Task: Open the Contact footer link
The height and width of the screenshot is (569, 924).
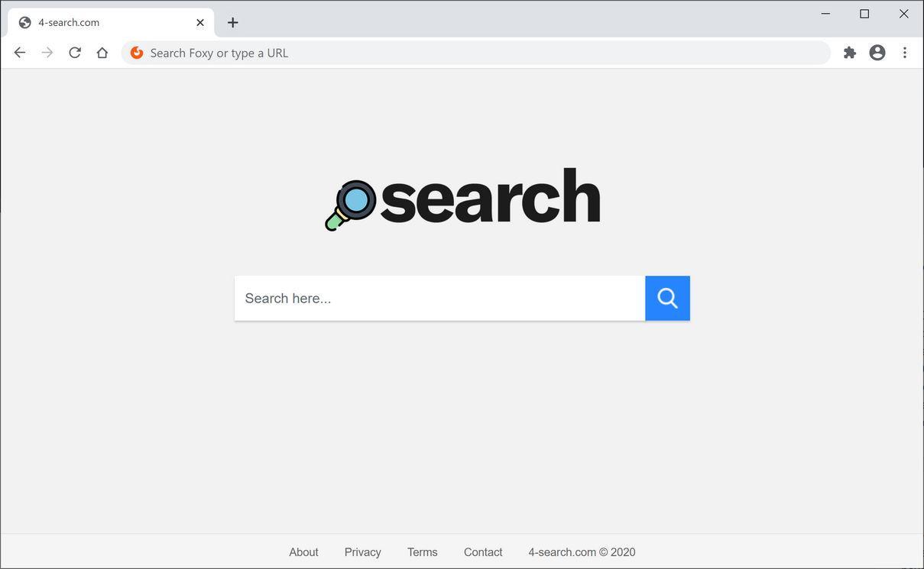Action: 483,552
